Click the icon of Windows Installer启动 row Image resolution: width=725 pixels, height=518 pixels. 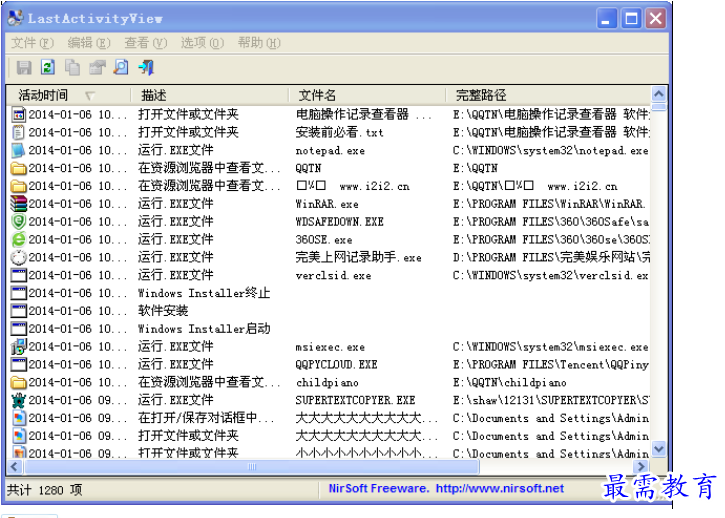click(18, 329)
